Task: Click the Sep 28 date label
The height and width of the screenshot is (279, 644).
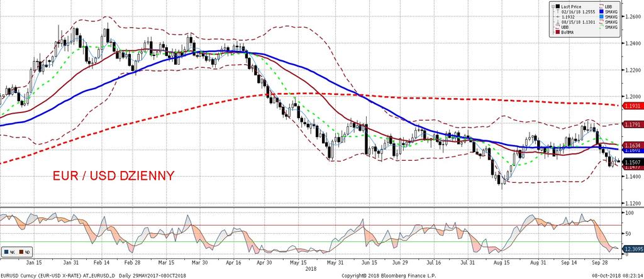Action: pyautogui.click(x=599, y=262)
